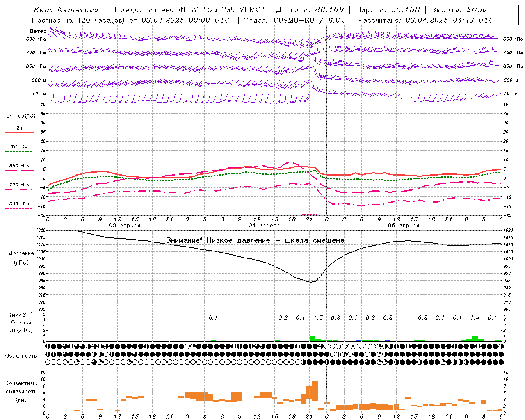This screenshot has width=525, height=420.
Task: Click the "Высота: 205м" header field
Action: [459, 10]
